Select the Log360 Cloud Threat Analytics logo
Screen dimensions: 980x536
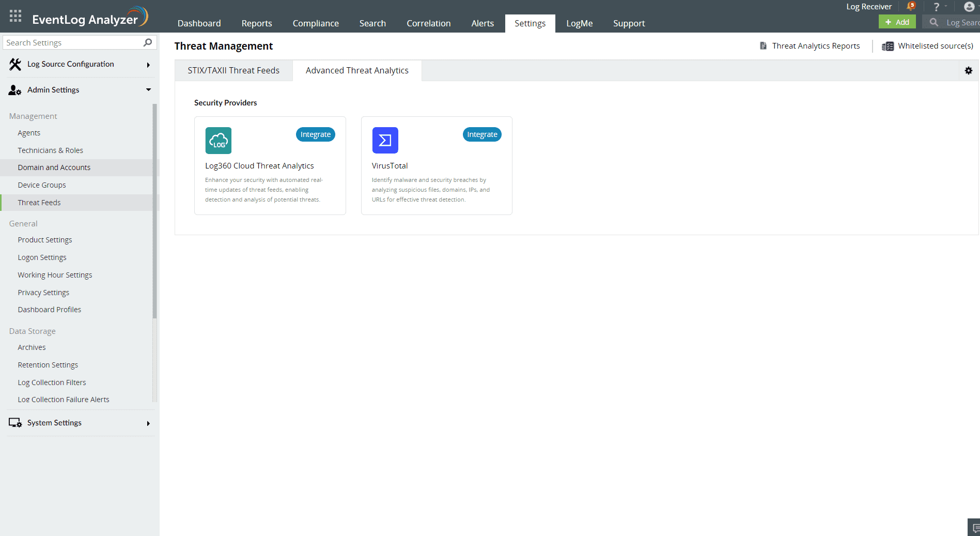(x=219, y=140)
